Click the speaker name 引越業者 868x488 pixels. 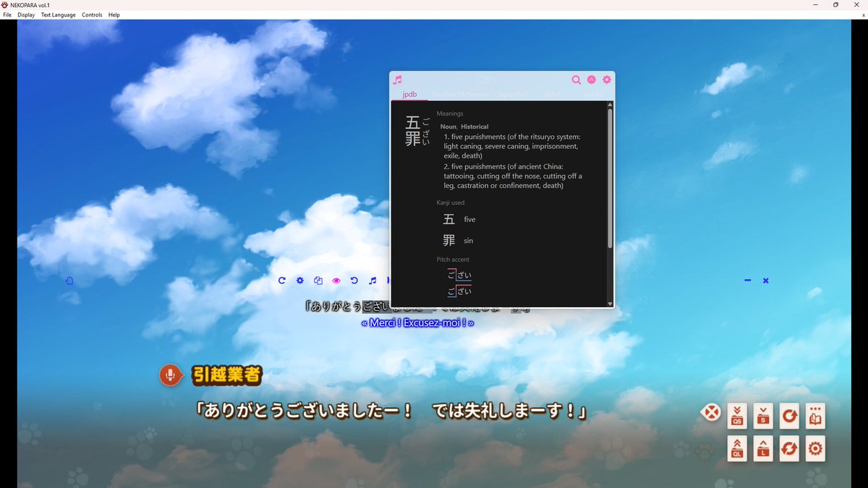tap(226, 374)
